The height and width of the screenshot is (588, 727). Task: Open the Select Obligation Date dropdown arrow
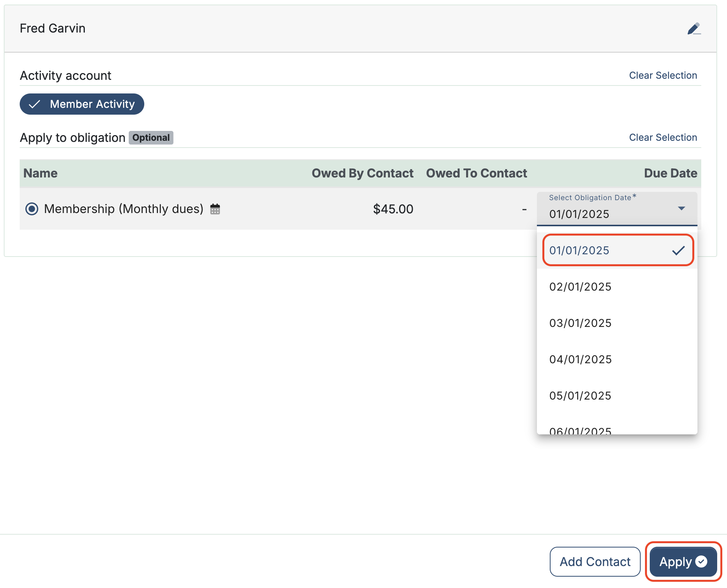[x=681, y=208]
